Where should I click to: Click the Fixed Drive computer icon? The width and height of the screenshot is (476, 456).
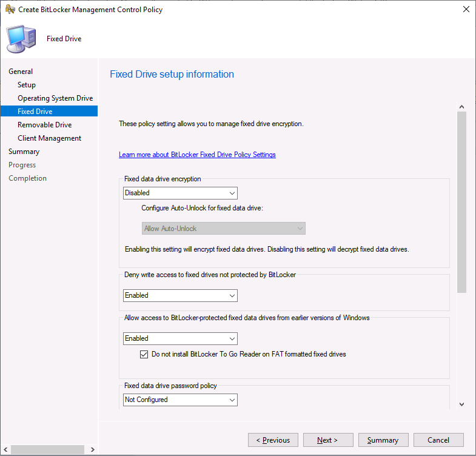point(21,39)
